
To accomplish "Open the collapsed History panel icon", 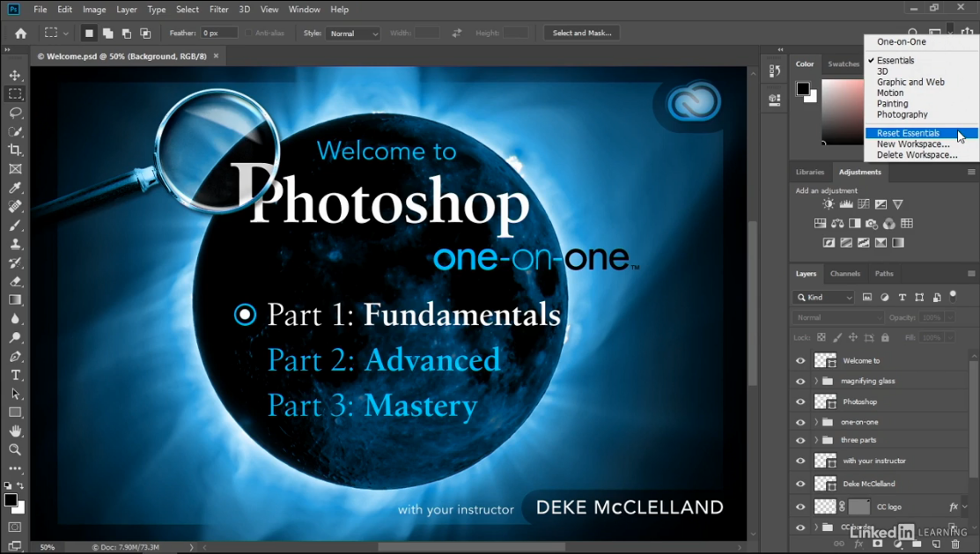I will [x=774, y=71].
